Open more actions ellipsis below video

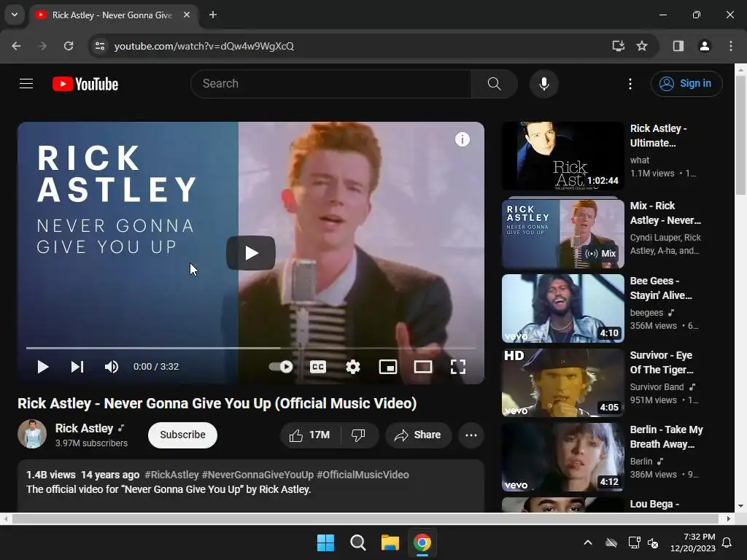point(471,435)
